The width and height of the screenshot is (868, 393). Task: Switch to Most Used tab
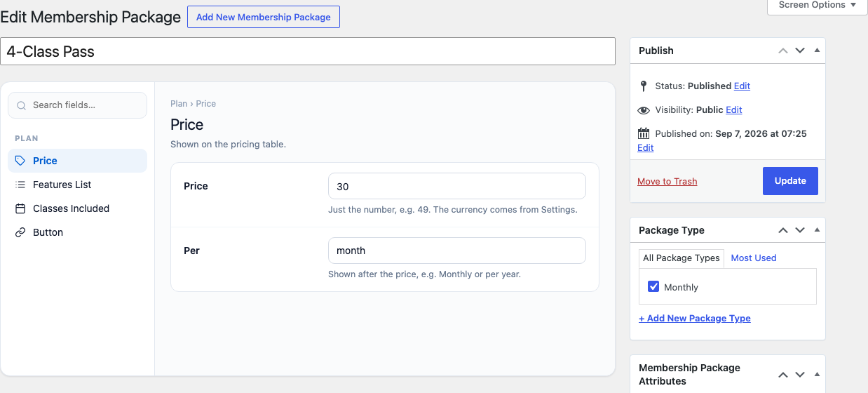pos(754,258)
